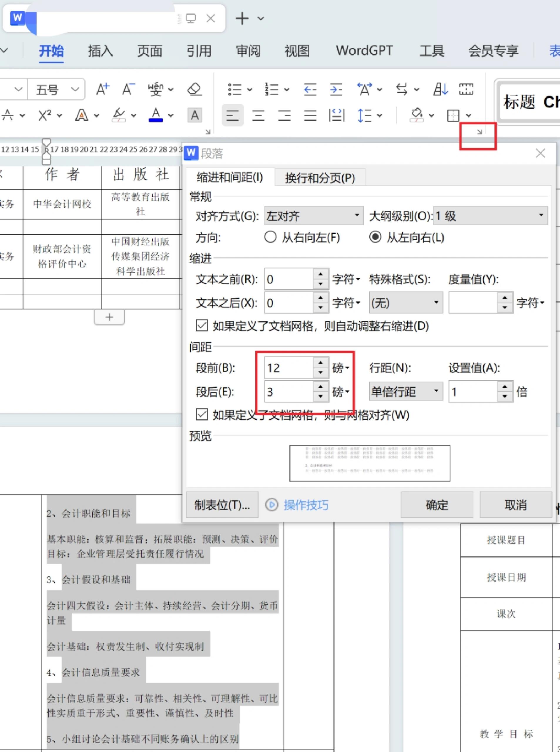Click the clear formatting eraser icon
This screenshot has height=752, width=560.
pos(195,90)
